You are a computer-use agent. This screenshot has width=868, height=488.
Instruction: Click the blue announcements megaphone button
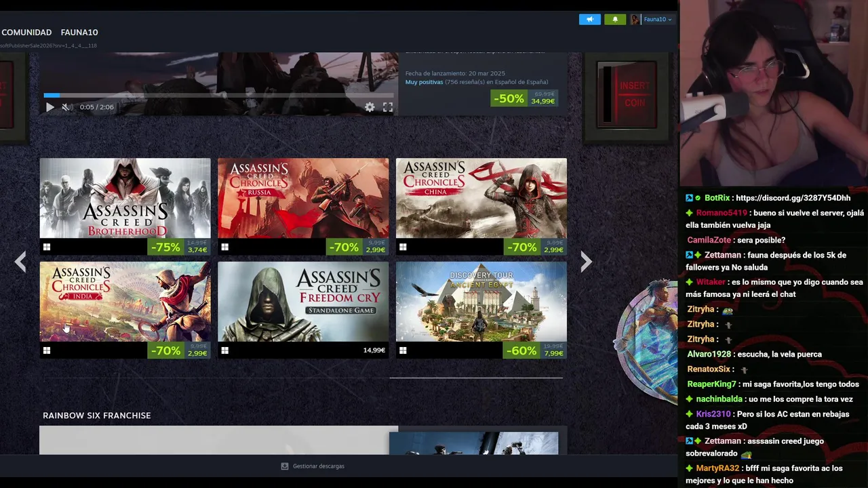point(590,19)
